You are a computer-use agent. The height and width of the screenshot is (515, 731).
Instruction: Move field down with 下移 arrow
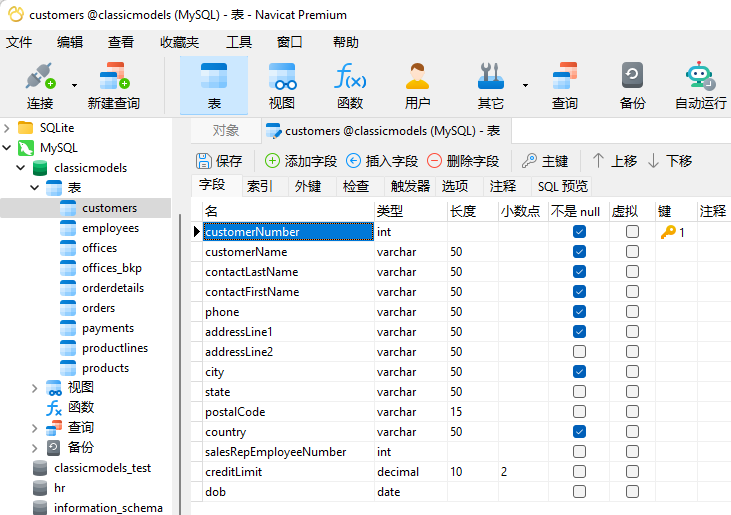pos(654,161)
